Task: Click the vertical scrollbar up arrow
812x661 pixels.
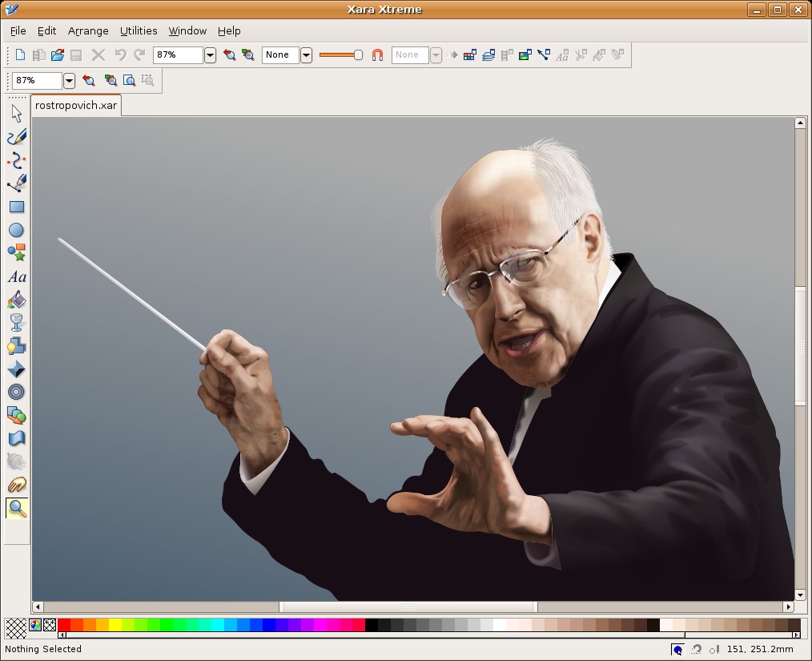Action: pyautogui.click(x=800, y=123)
